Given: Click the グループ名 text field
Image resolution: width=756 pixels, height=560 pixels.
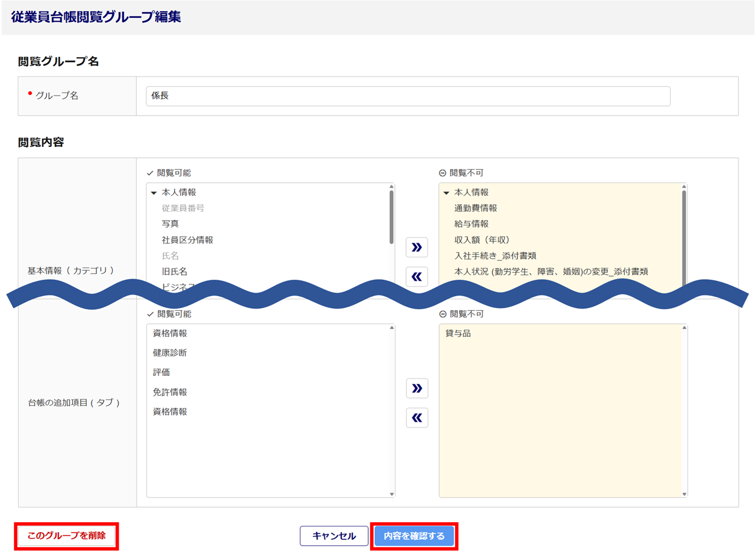Looking at the screenshot, I should coord(407,96).
